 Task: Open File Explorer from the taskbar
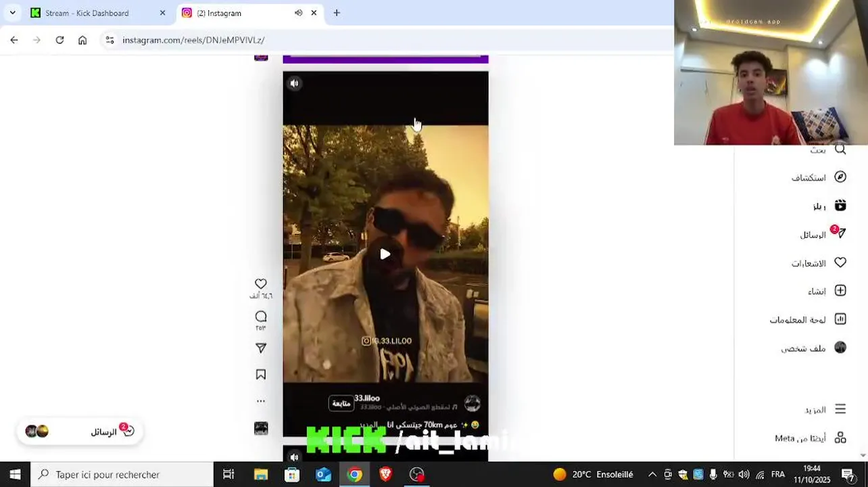point(260,474)
